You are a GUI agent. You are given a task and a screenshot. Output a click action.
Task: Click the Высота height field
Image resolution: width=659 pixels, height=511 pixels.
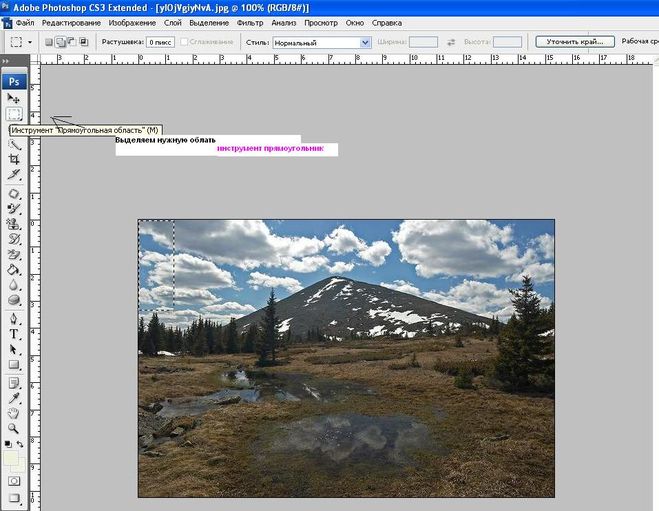tap(507, 42)
